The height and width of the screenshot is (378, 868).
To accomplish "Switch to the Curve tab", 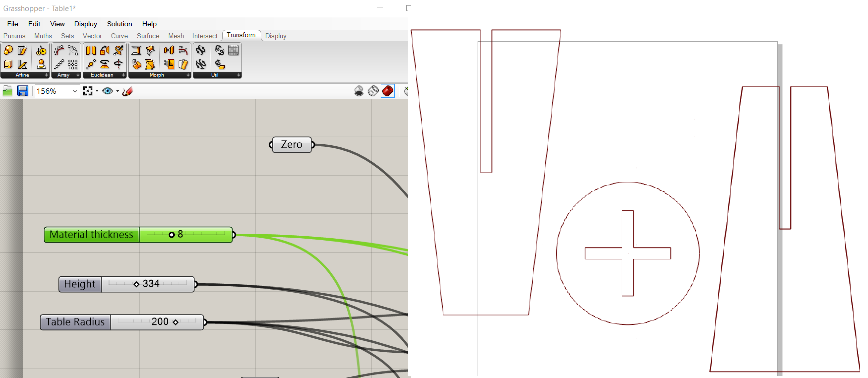I will point(119,36).
